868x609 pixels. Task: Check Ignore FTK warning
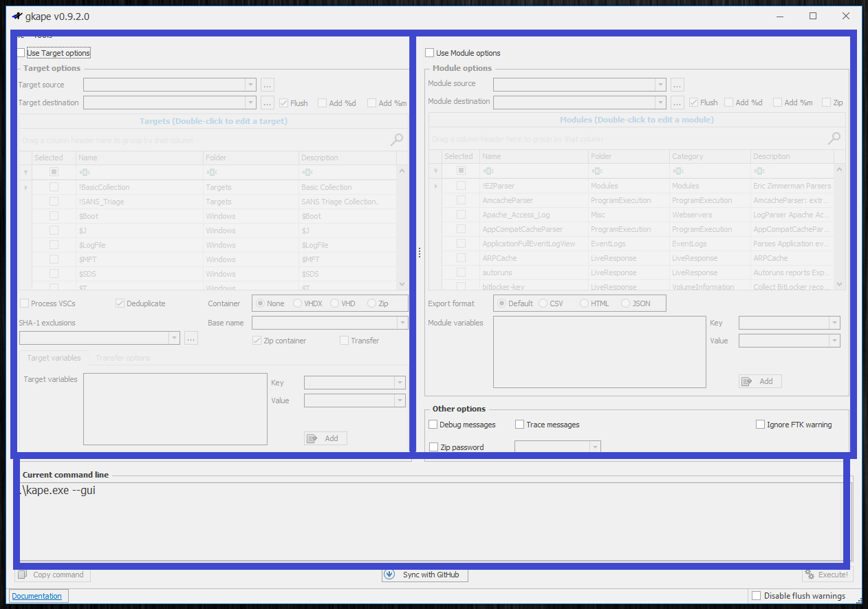pyautogui.click(x=760, y=425)
